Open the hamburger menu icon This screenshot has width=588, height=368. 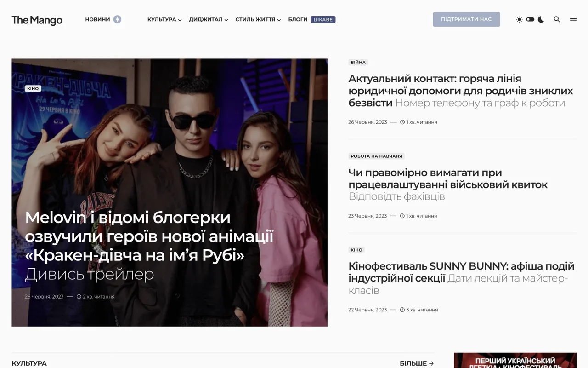click(573, 19)
